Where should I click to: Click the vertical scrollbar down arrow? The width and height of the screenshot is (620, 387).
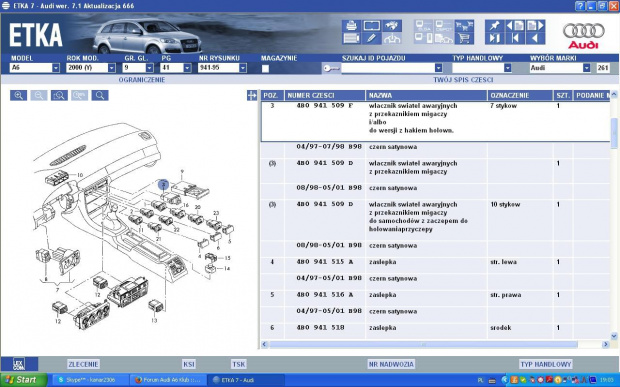coord(614,336)
